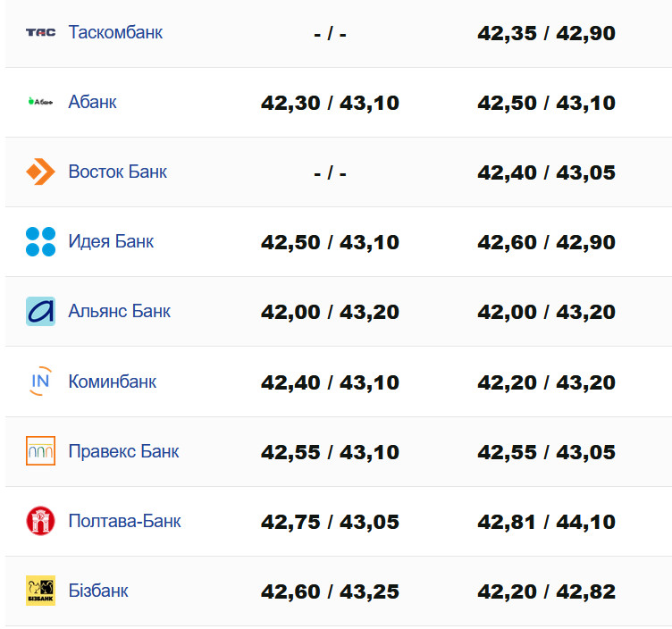Click the yellow Бізбанк logo icon
Viewport: 672px width, 629px height.
pos(40,591)
